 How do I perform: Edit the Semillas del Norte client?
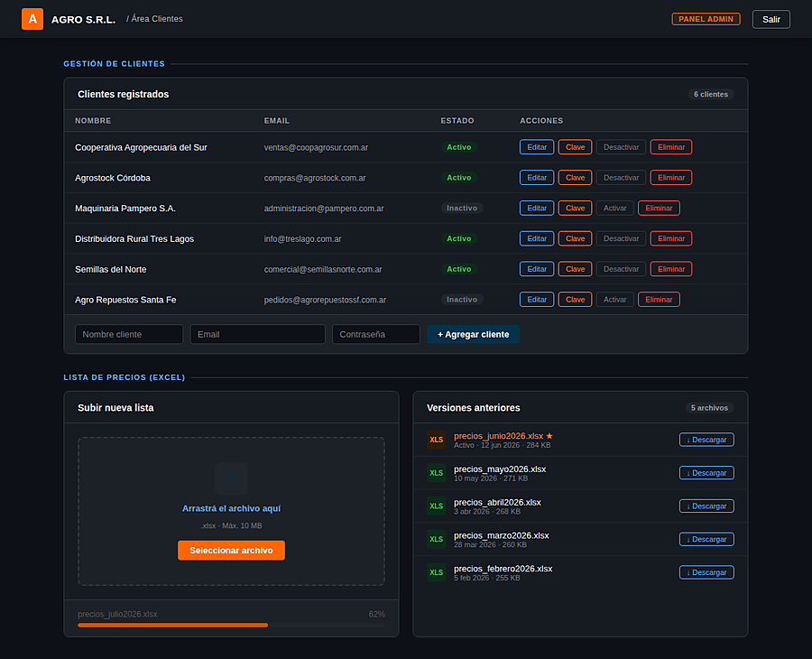point(537,269)
